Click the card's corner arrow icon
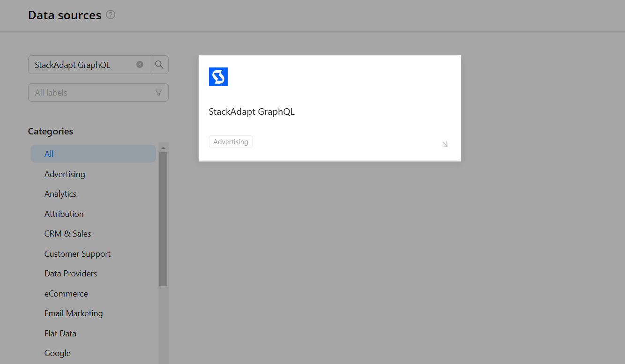 [x=445, y=144]
